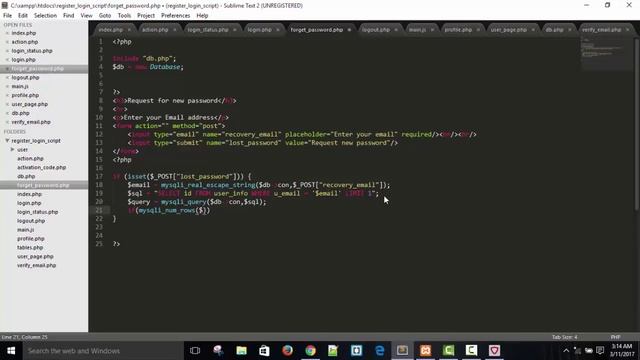Open the Help menu
The image size is (640, 360).
[x=202, y=16]
